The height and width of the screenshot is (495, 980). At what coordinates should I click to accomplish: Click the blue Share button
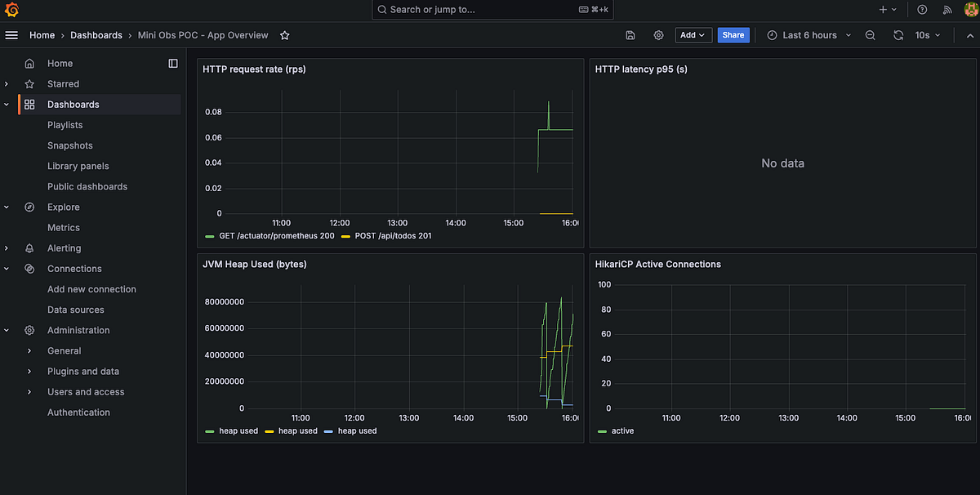tap(733, 35)
